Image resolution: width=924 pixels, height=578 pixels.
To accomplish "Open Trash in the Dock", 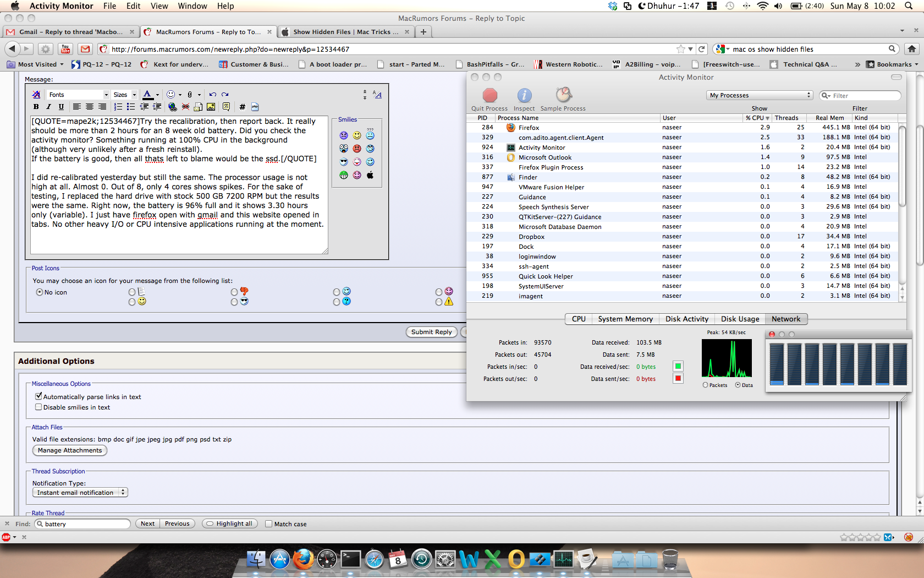I will click(670, 559).
